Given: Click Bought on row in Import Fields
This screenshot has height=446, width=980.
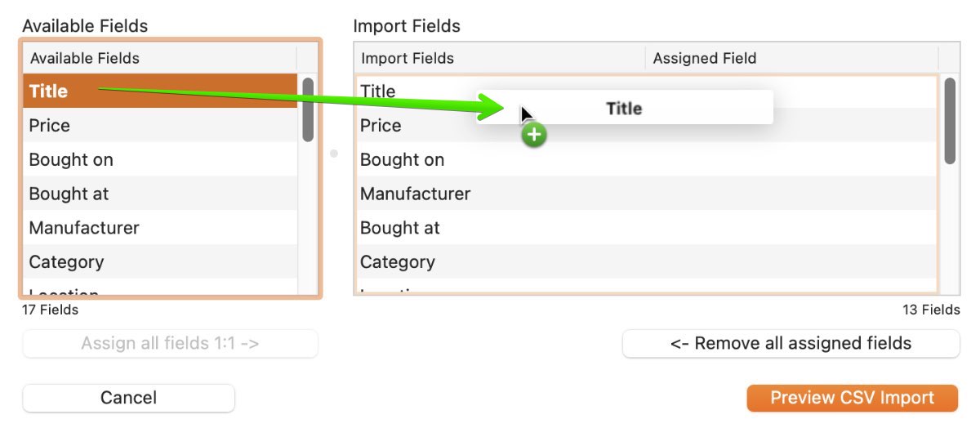Looking at the screenshot, I should point(646,159).
